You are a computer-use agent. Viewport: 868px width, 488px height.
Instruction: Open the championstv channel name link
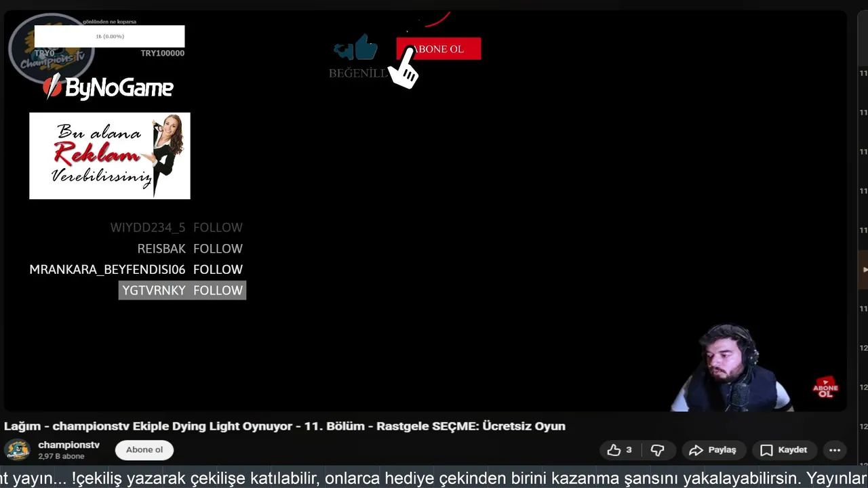pos(69,445)
